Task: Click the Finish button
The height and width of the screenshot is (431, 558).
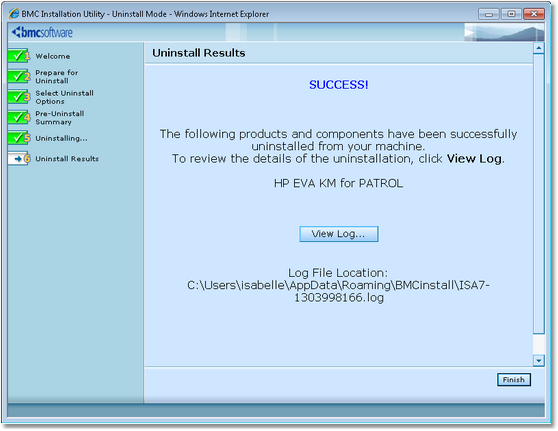Action: click(514, 380)
